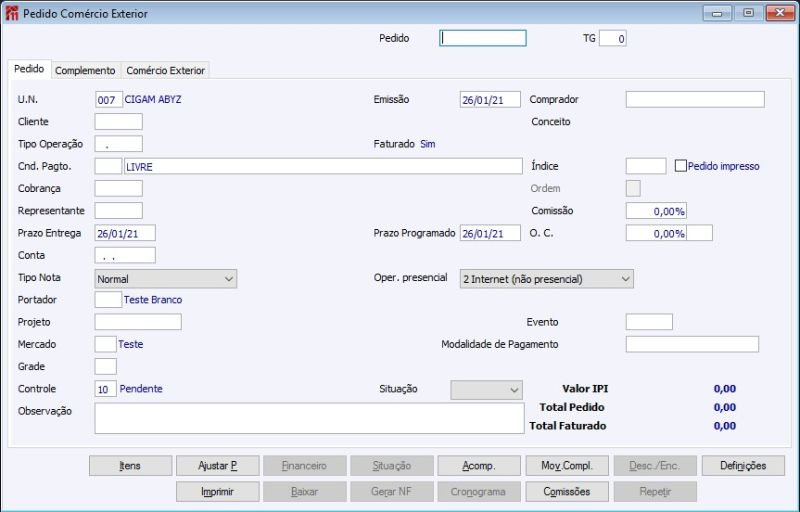Click the Gerar NF button
The height and width of the screenshot is (512, 800).
pos(392,492)
